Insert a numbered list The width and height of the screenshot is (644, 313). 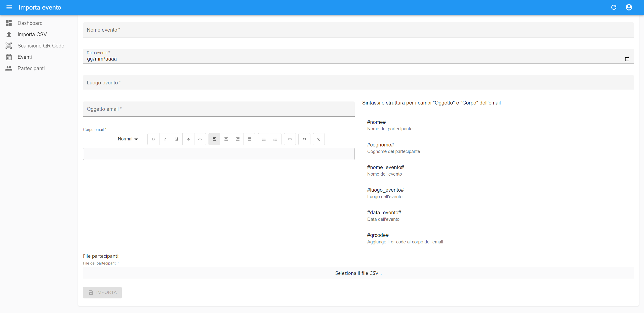(275, 139)
